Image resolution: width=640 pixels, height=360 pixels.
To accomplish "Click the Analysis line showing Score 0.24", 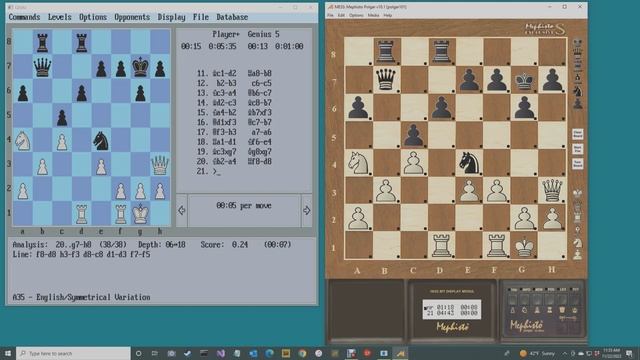I will click(x=151, y=244).
